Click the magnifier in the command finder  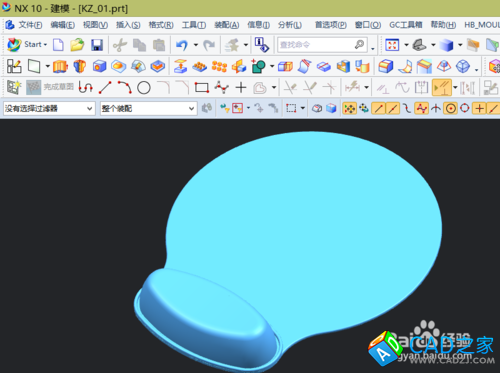pyautogui.click(x=359, y=44)
